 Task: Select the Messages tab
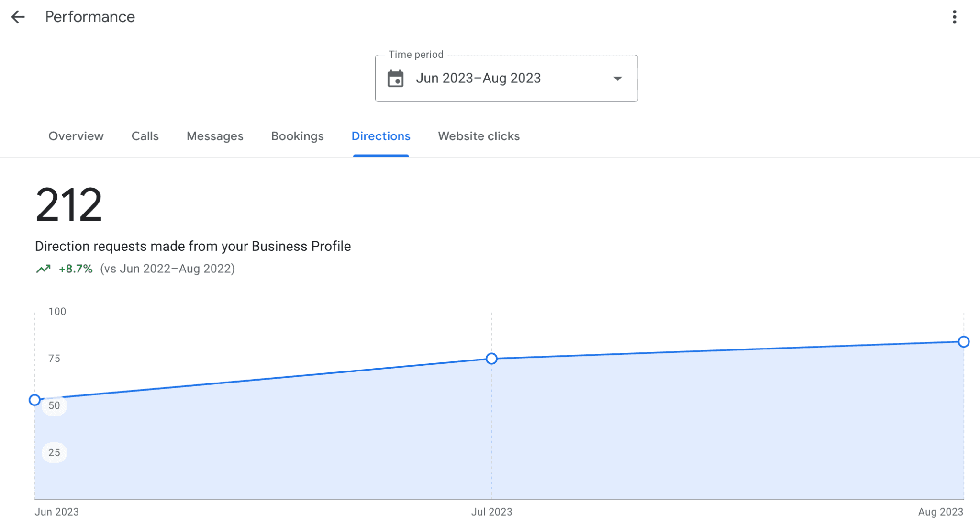point(215,136)
